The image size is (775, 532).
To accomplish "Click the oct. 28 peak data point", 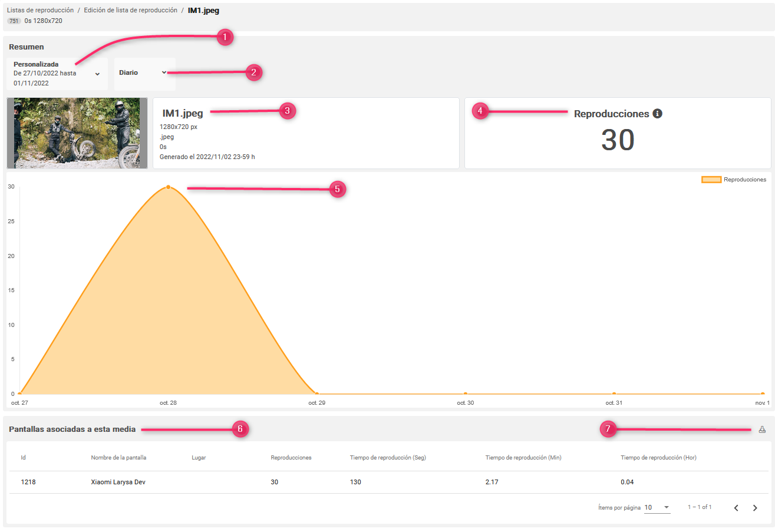I will tap(169, 187).
